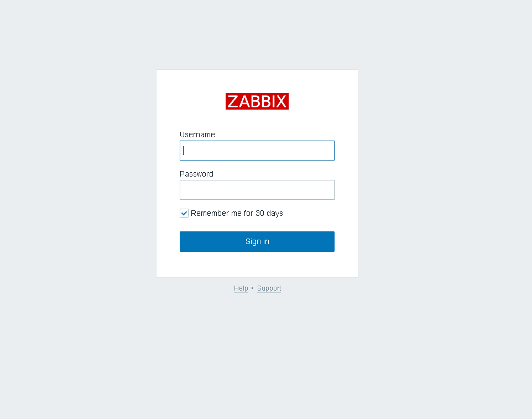
Task: Click the Username label text
Action: (x=197, y=135)
